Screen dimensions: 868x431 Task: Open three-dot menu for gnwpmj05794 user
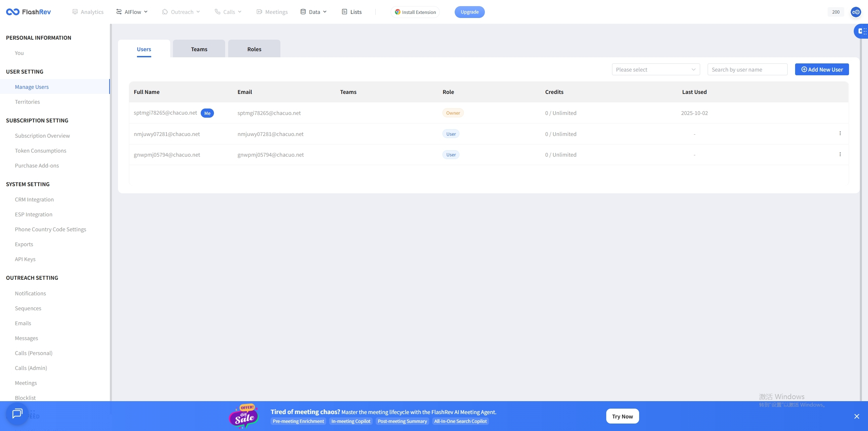(840, 154)
